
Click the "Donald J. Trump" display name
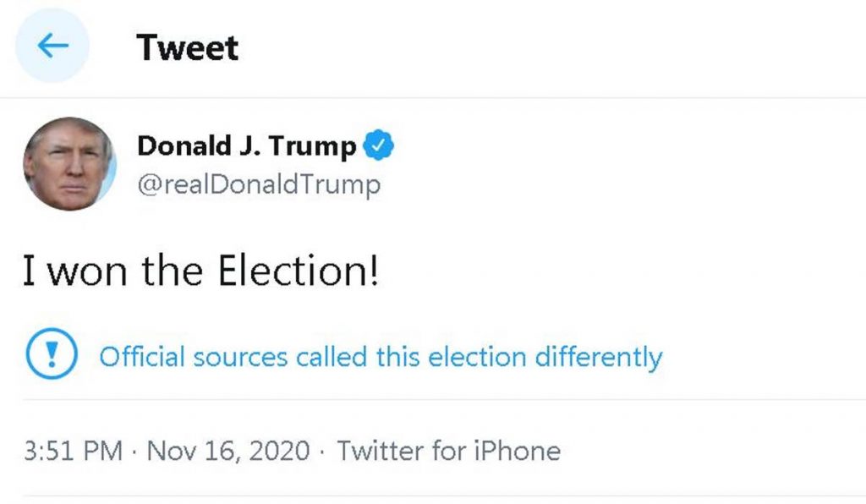pos(246,146)
